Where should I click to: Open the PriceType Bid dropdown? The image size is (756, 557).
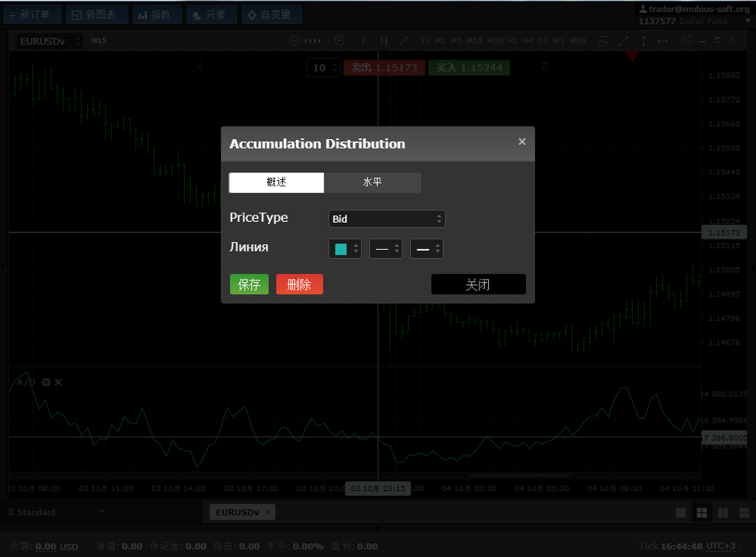coord(386,219)
